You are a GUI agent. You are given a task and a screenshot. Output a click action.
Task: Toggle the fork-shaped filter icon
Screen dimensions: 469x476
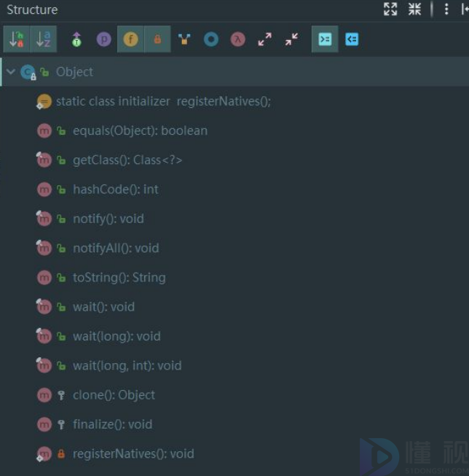click(x=184, y=39)
